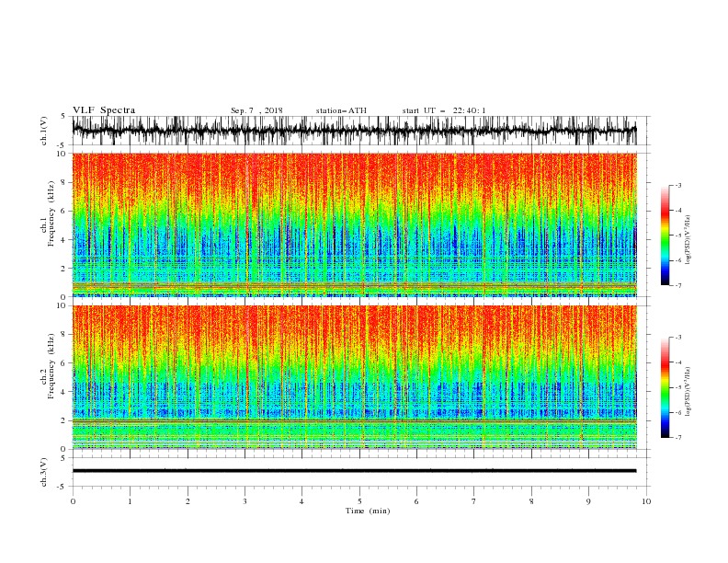Click the color scale bar beside ch.1 spectrogram
The width and height of the screenshot is (728, 563).
tap(665, 236)
